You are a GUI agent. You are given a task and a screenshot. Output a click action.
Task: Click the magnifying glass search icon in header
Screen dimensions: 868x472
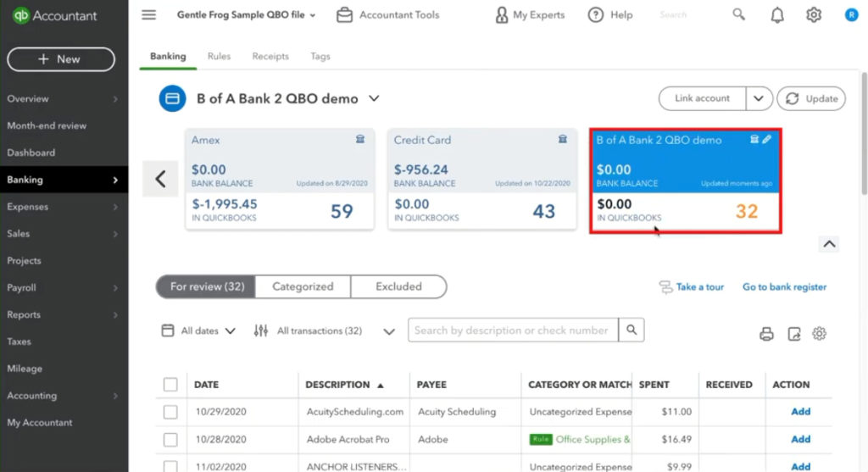coord(739,15)
